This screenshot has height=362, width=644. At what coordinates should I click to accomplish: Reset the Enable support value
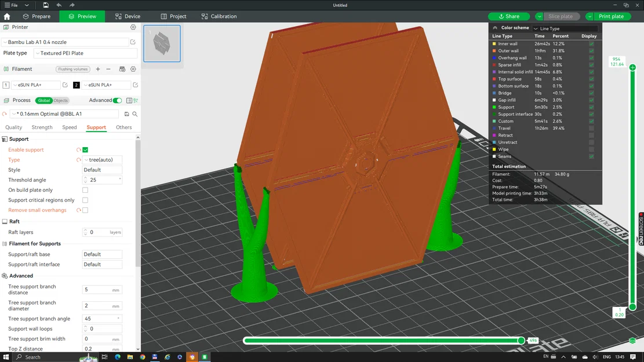coord(78,150)
